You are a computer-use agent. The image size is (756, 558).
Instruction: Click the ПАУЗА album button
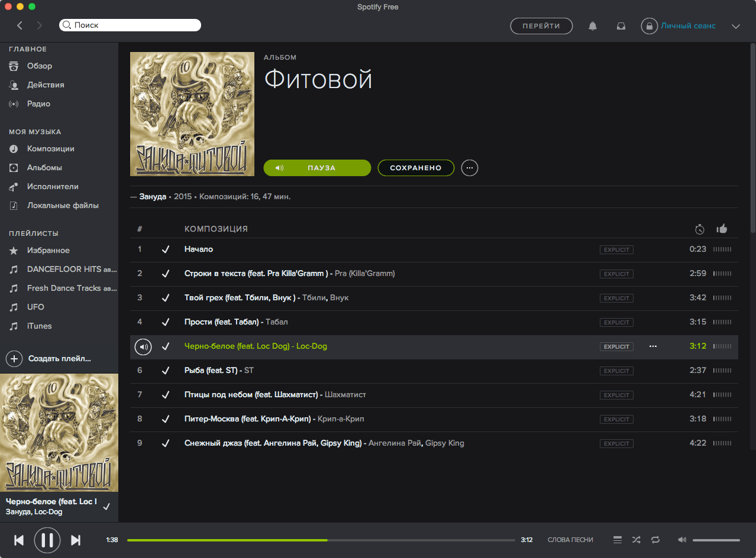317,168
